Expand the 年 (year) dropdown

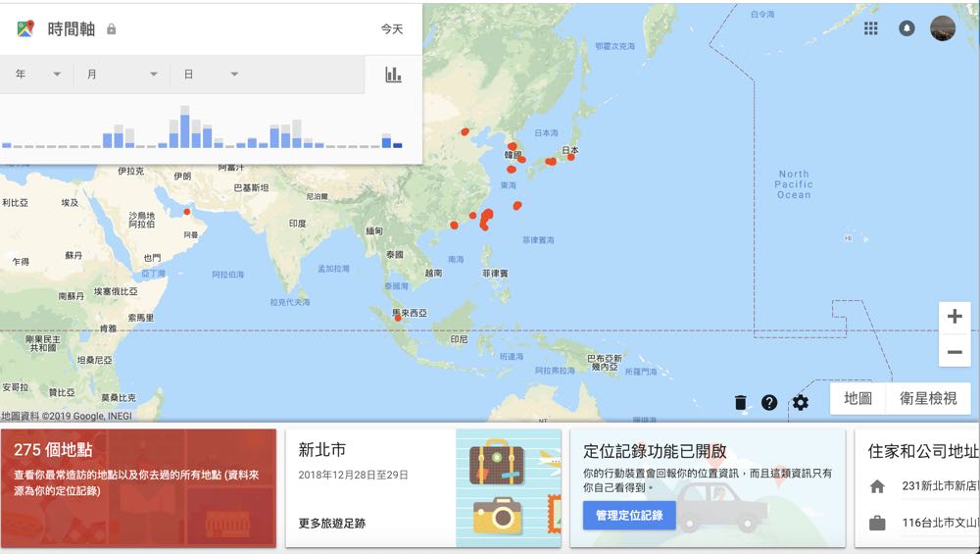click(38, 75)
